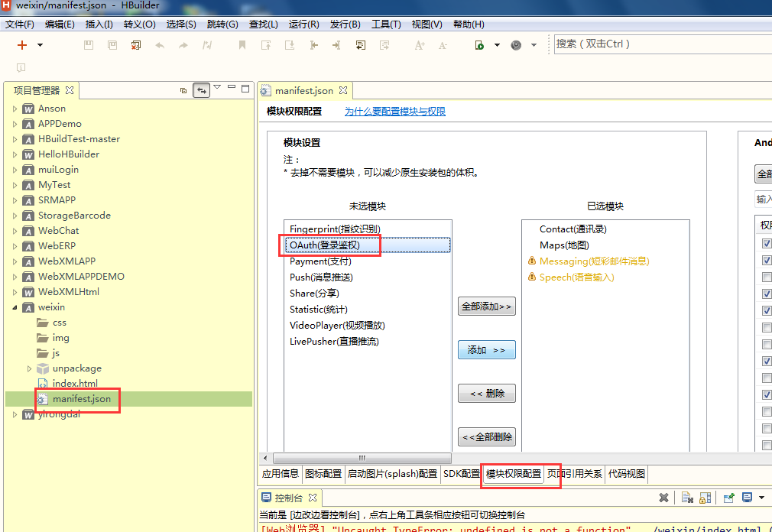Select Fingerprint(指纹识别) module

(335, 229)
